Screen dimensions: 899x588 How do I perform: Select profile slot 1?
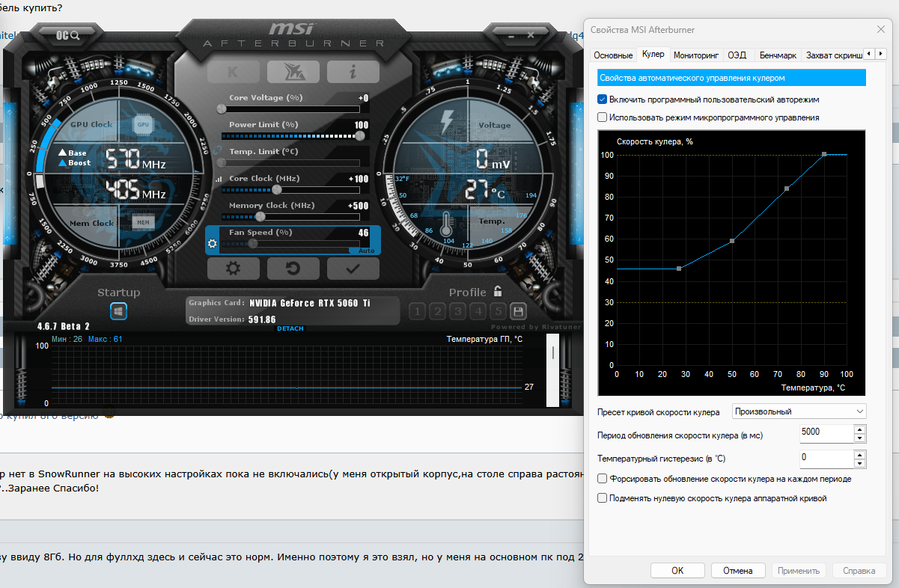tap(417, 311)
